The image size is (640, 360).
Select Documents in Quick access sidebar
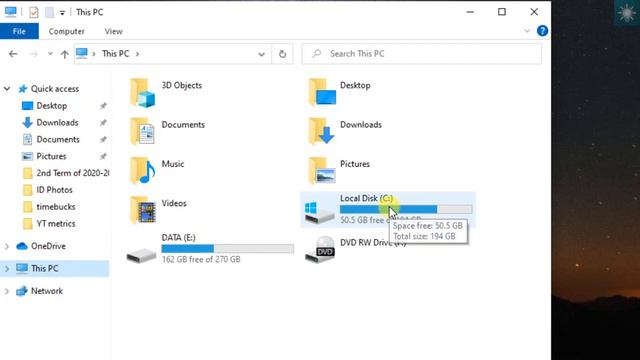pyautogui.click(x=58, y=139)
